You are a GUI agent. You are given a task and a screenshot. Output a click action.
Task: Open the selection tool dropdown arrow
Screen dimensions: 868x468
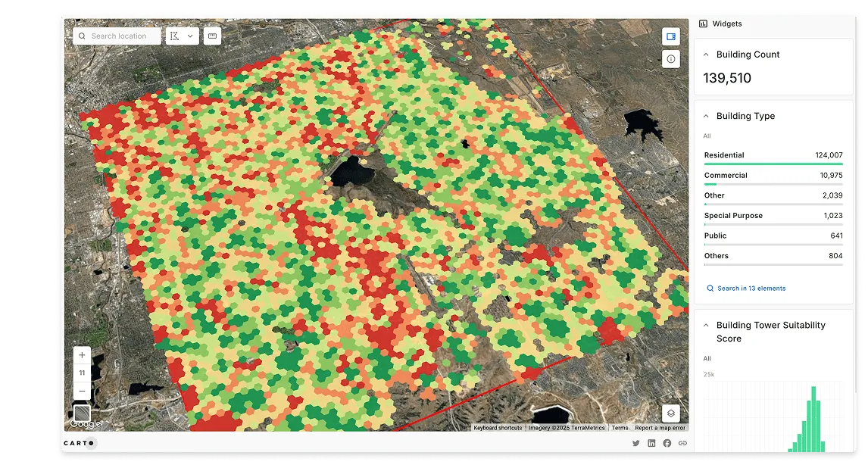[x=190, y=36]
